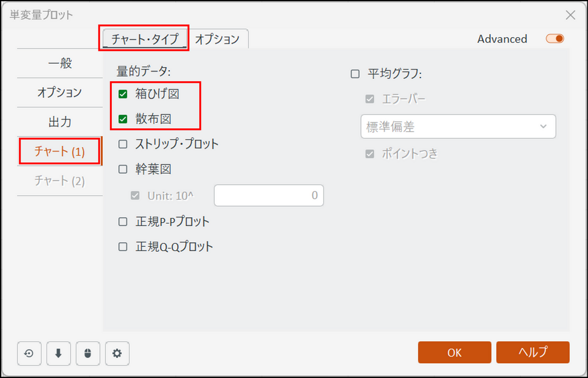Click the mouse icon button
Screen dimensions: 588x378
[x=88, y=353]
